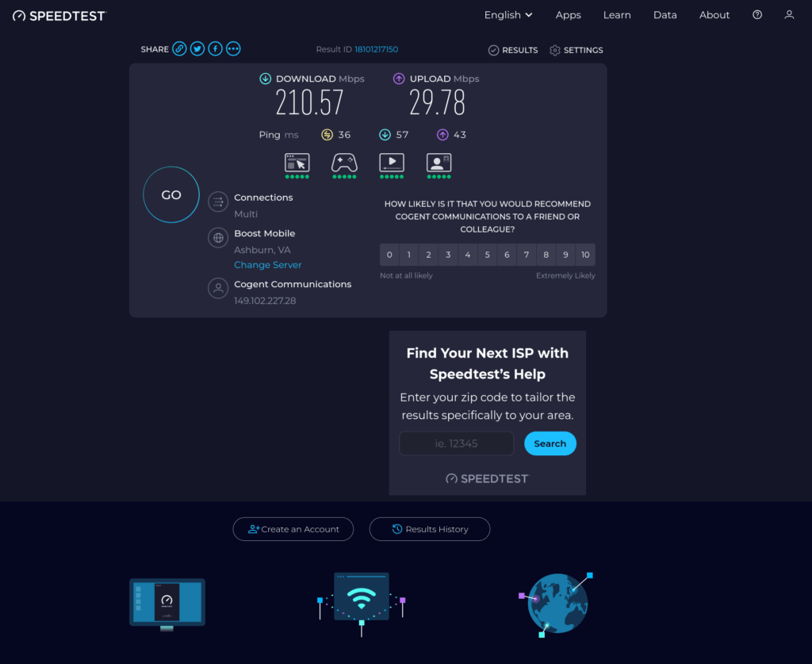Open Results History
The height and width of the screenshot is (664, 812).
tap(430, 529)
